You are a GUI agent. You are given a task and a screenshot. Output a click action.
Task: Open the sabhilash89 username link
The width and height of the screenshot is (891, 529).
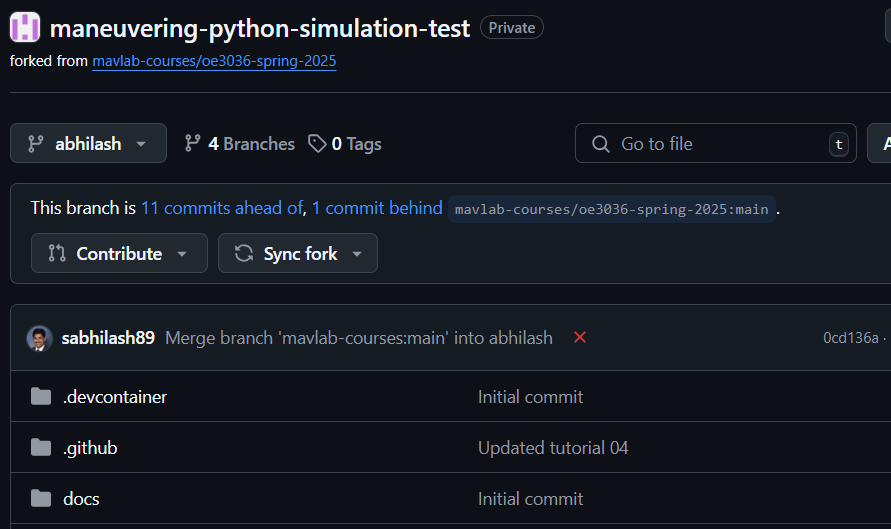click(108, 338)
